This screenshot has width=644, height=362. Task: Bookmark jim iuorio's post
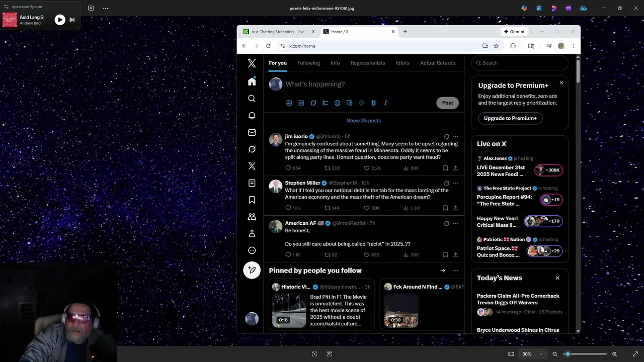coord(445,168)
